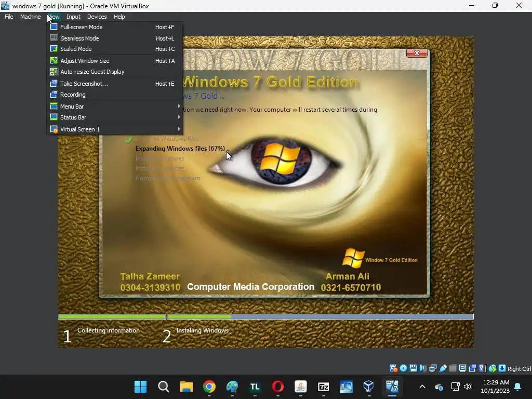Open Windows Start menu
Image resolution: width=532 pixels, height=399 pixels.
click(x=140, y=387)
